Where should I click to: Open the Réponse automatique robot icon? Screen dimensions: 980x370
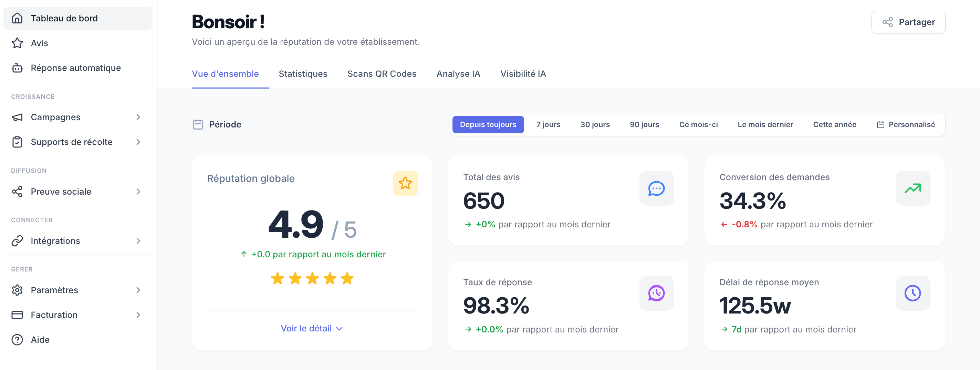17,68
